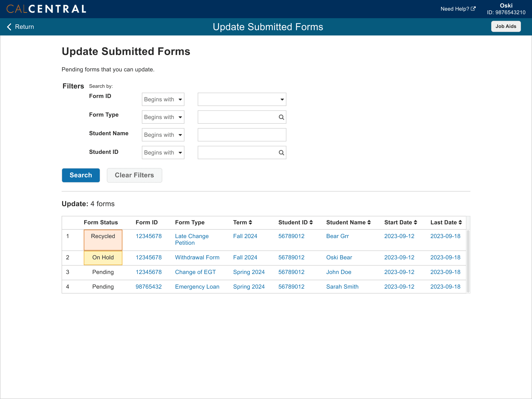Sort table by Student ID column arrows
Viewport: 532px width, 399px height.
tap(311, 222)
